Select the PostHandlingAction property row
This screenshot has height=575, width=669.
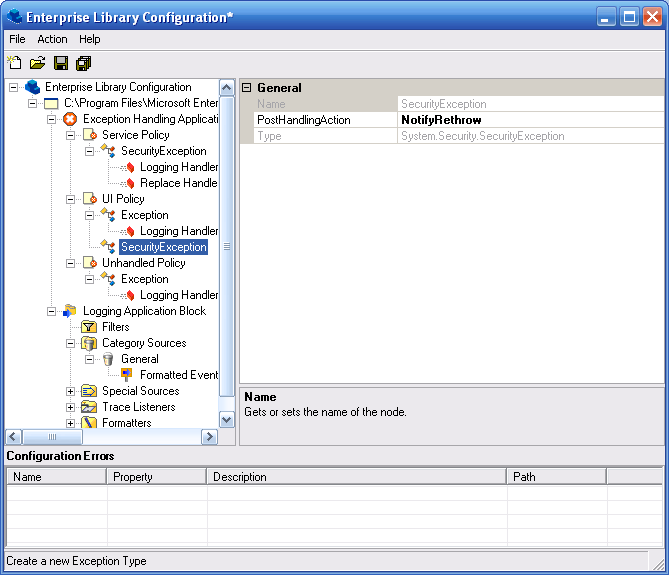click(459, 120)
